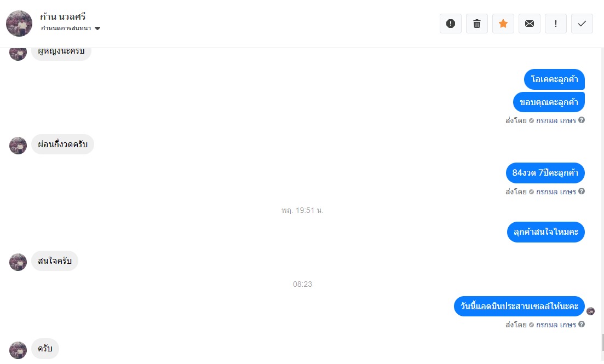Screen dimensions: 604x364
Task: Click help icon under 84งวด 7ปีคะลูกค้า message
Action: pyautogui.click(x=582, y=191)
